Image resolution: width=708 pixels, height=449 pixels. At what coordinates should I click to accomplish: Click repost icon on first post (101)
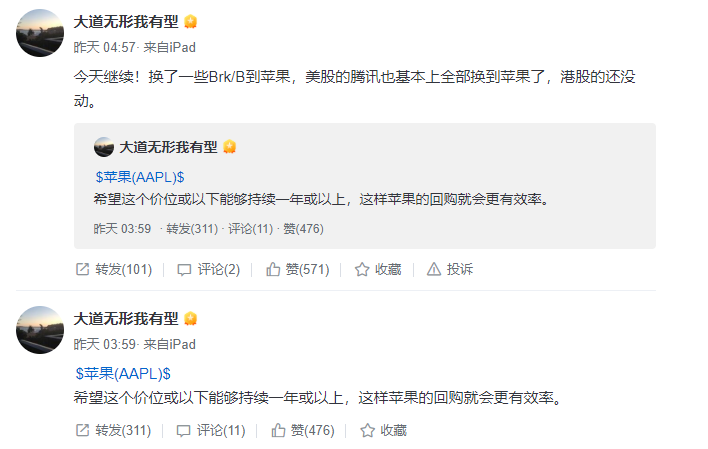(x=82, y=270)
